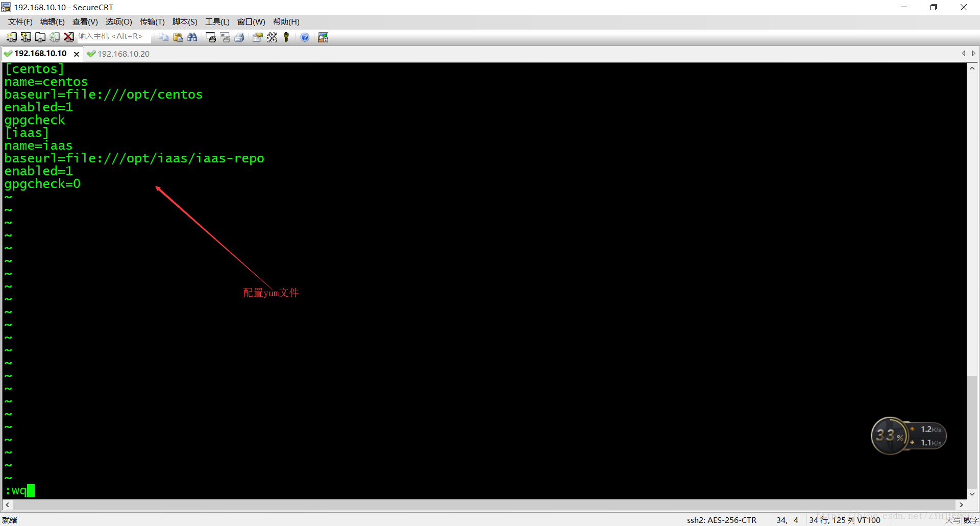
Task: Open Global Options tools icon
Action: pyautogui.click(x=272, y=37)
